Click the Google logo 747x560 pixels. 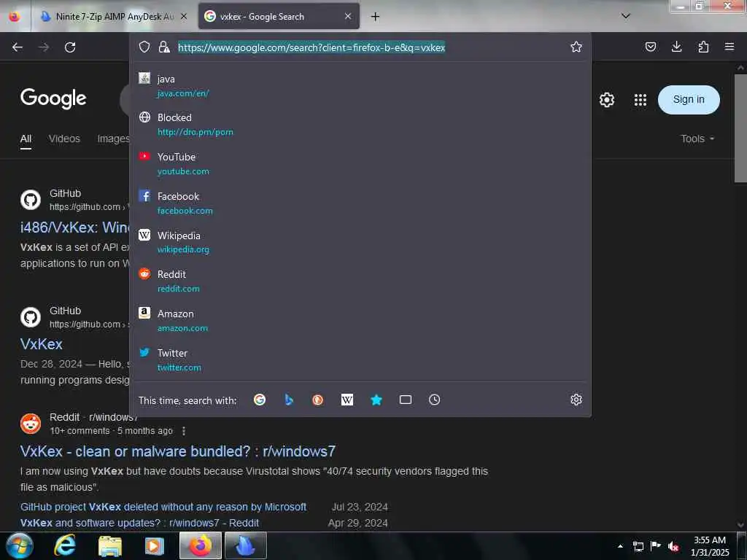[x=53, y=98]
